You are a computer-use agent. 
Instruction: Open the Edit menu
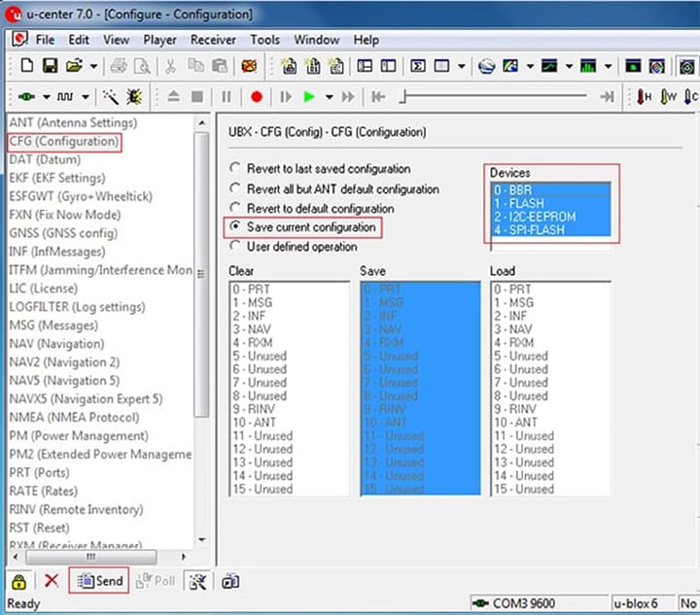coord(79,40)
